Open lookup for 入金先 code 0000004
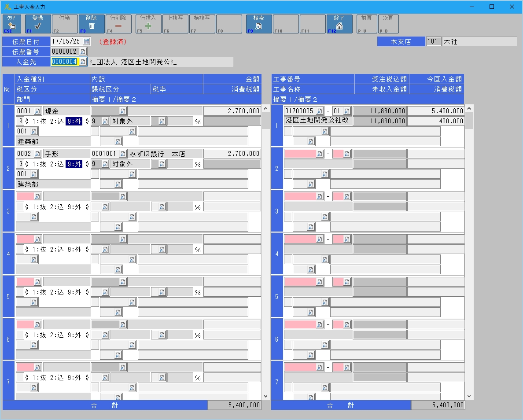 (x=82, y=62)
